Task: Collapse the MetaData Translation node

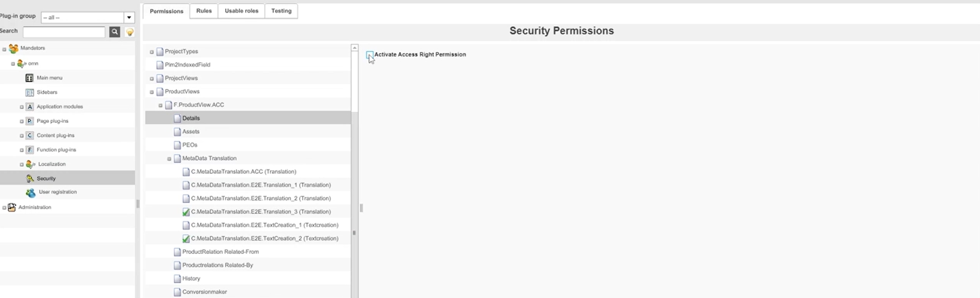Action: coord(169,159)
